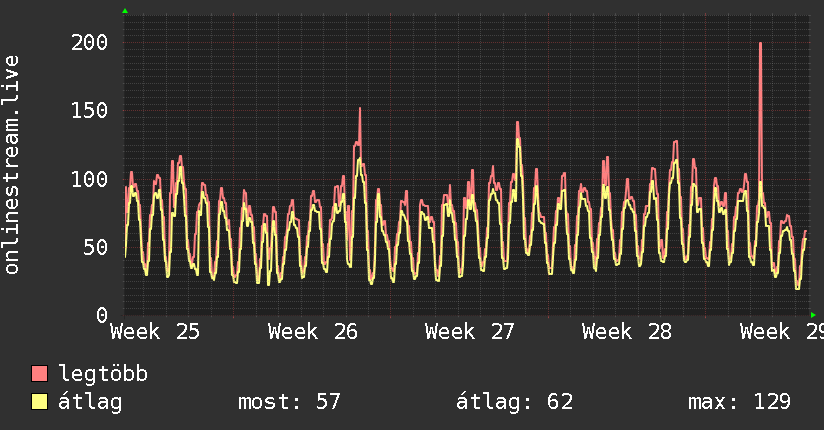Click the átlag legend label
The width and height of the screenshot is (824, 430).
coord(90,403)
